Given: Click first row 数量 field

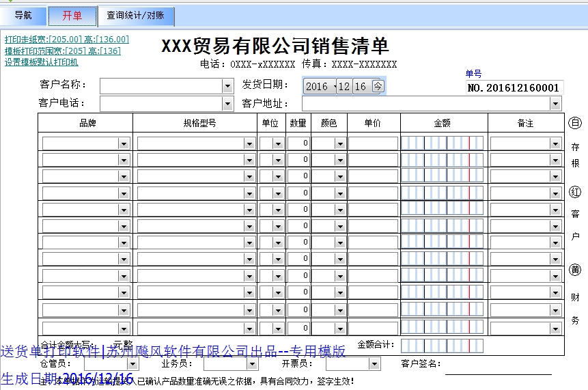Looking at the screenshot, I should (x=298, y=143).
